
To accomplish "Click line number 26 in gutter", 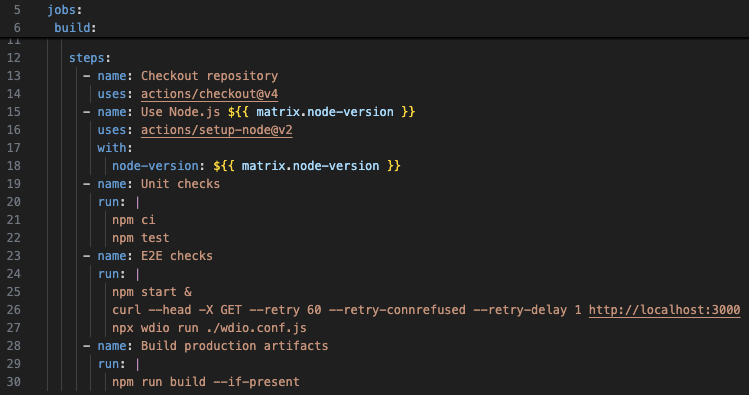I will (x=14, y=310).
